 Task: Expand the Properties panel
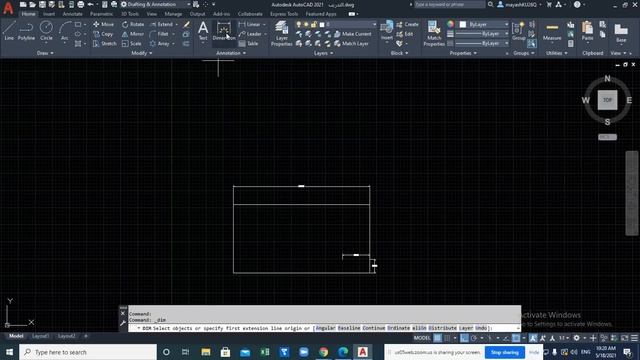pos(463,53)
